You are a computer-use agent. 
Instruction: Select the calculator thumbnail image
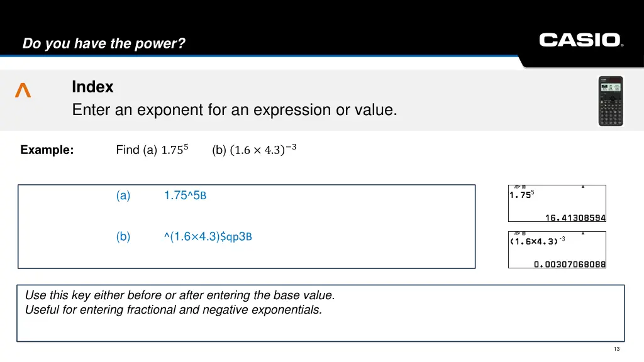pyautogui.click(x=611, y=101)
